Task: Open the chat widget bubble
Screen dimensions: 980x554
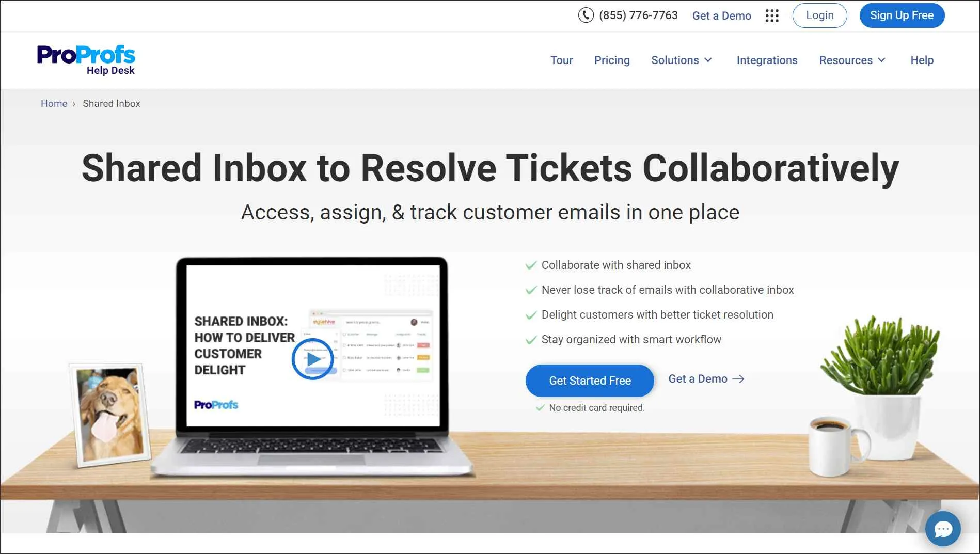Action: (x=943, y=528)
